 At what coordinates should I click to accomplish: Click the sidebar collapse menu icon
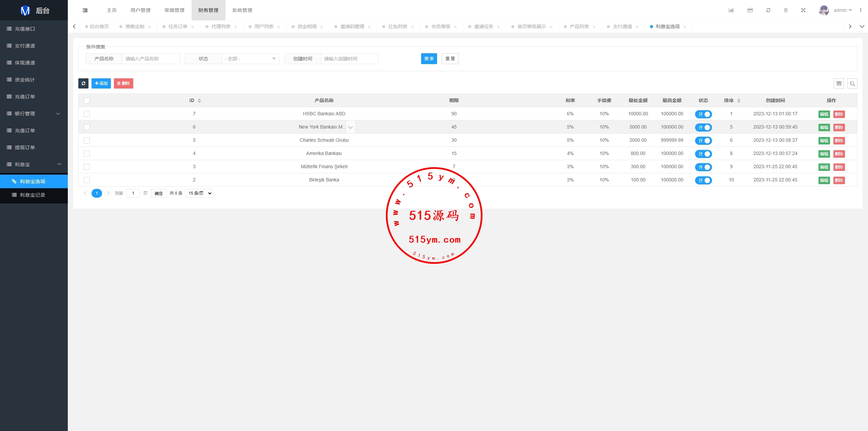[85, 10]
